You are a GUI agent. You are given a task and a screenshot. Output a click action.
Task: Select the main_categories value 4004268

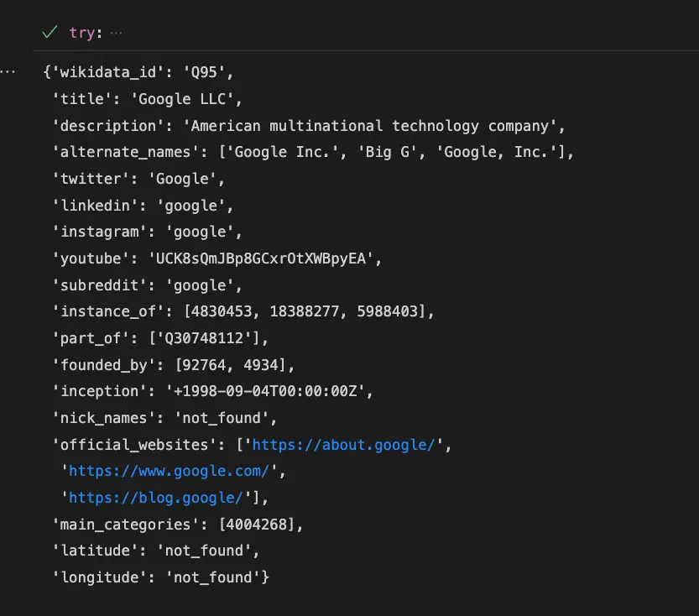click(x=256, y=525)
